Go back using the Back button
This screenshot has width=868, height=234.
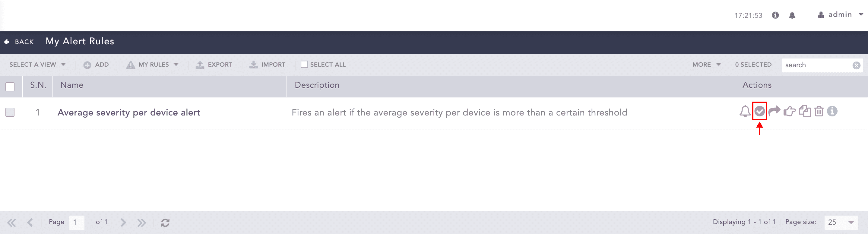pos(19,42)
